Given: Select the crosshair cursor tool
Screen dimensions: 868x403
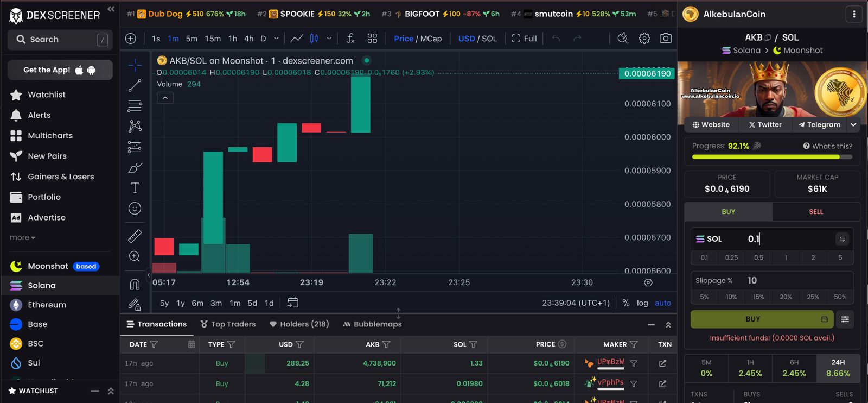Looking at the screenshot, I should click(x=135, y=65).
